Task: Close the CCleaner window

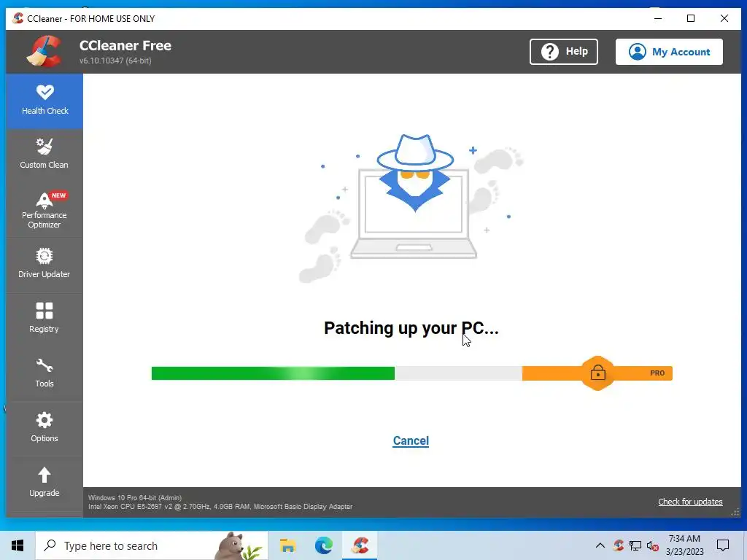Action: [x=724, y=18]
